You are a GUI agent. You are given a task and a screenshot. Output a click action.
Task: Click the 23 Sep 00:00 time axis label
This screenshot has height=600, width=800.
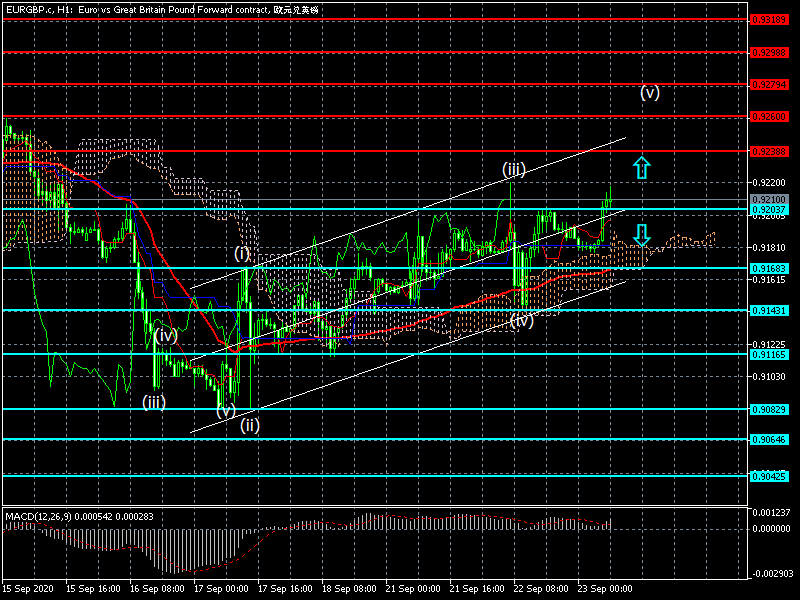click(605, 588)
